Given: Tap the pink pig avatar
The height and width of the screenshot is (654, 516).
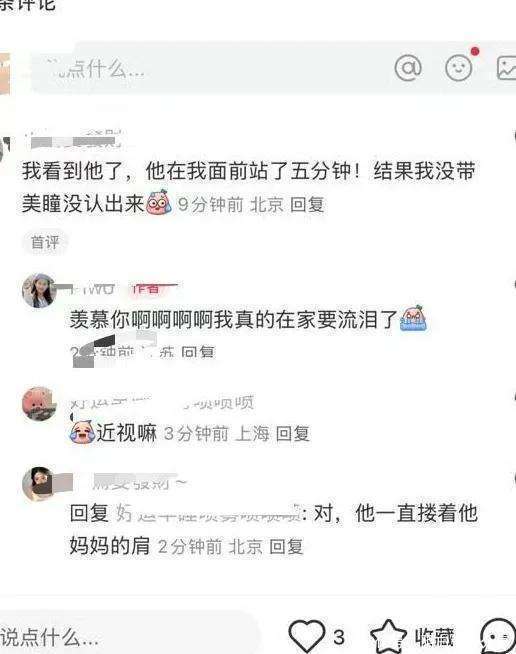Looking at the screenshot, I should 39,403.
